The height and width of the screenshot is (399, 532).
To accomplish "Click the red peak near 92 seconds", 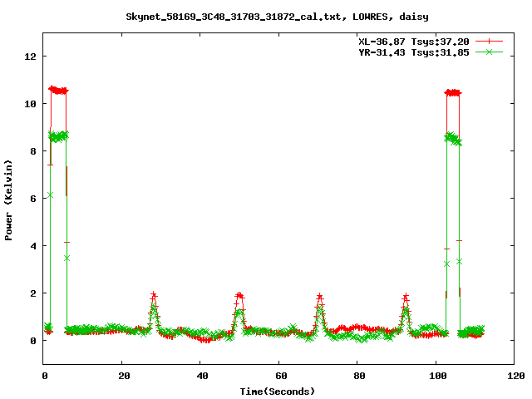I will tap(406, 297).
